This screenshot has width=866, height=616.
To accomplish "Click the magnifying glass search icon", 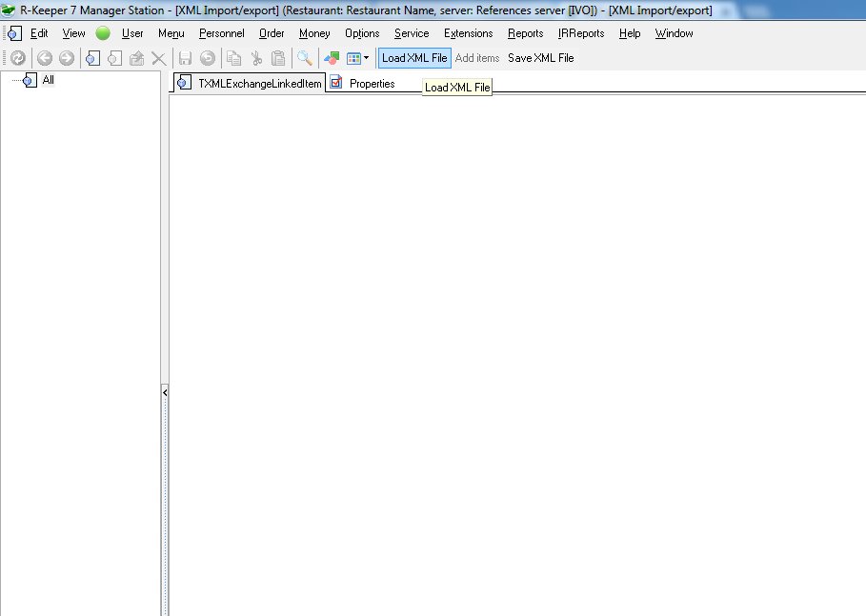I will point(304,58).
